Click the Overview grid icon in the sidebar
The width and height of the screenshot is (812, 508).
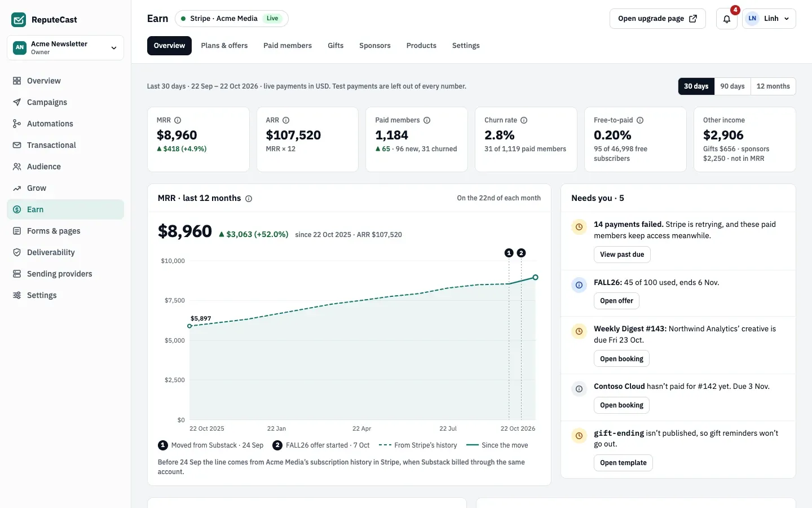[17, 81]
